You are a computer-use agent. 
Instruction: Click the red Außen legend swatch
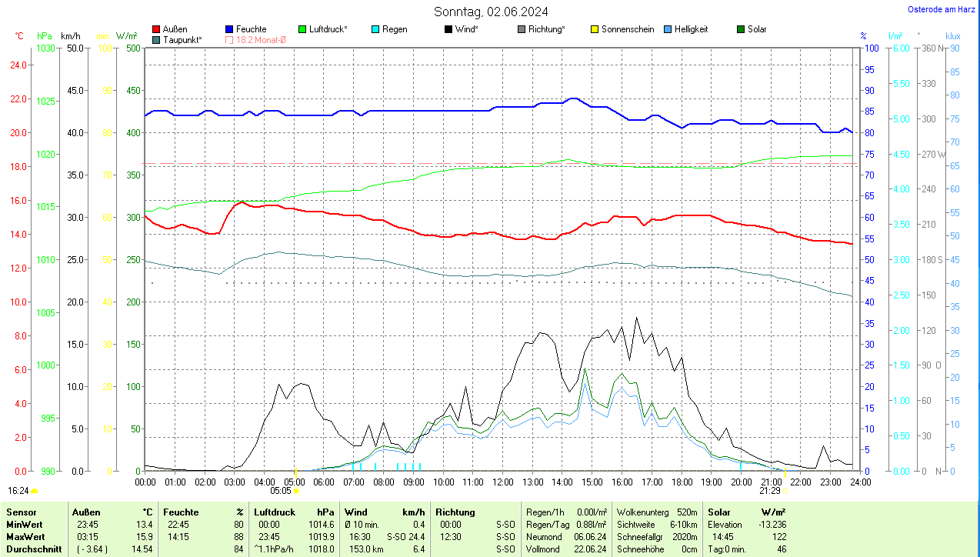[156, 29]
